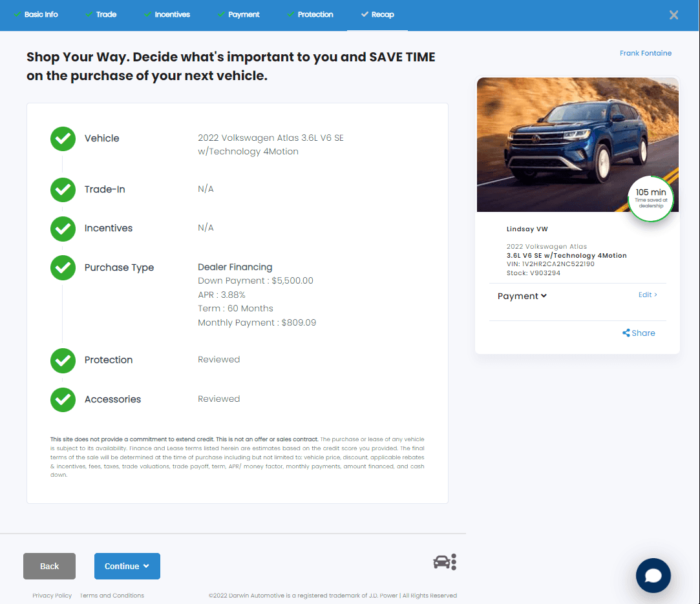
Task: Click the 105 min time saved badge
Action: (651, 198)
